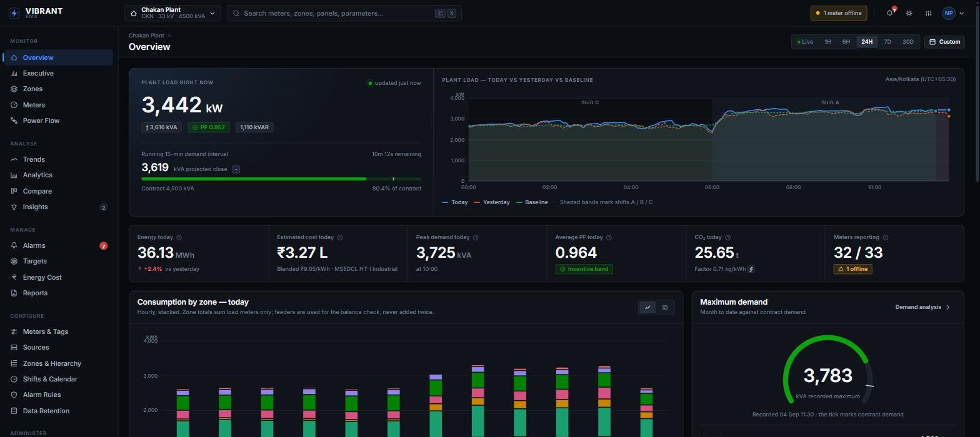
Task: Open Zones & Hierarchy configuration
Action: [x=58, y=363]
